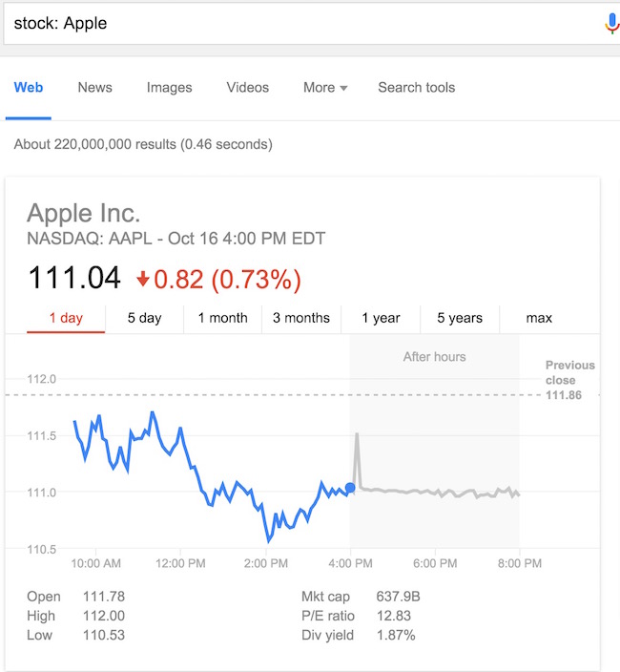Switch to the News tab
620x672 pixels.
(94, 88)
